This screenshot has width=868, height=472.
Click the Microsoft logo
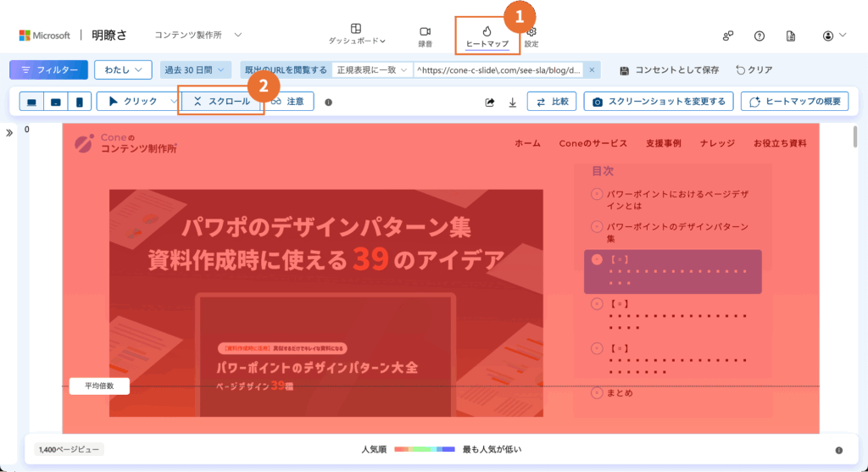(x=45, y=36)
